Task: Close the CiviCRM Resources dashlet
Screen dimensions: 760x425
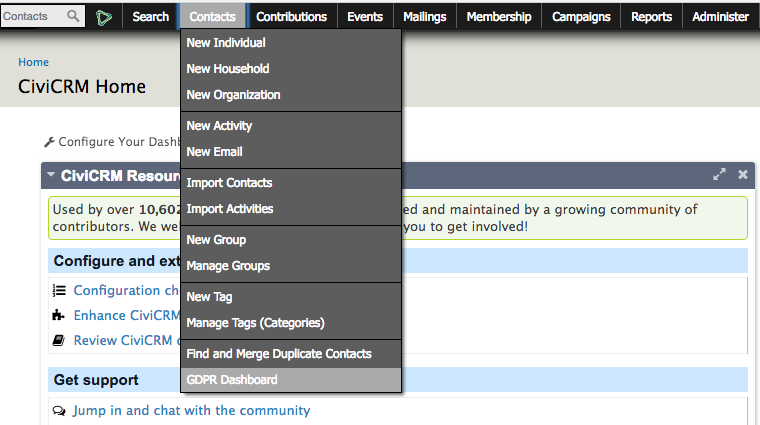Action: tap(743, 174)
